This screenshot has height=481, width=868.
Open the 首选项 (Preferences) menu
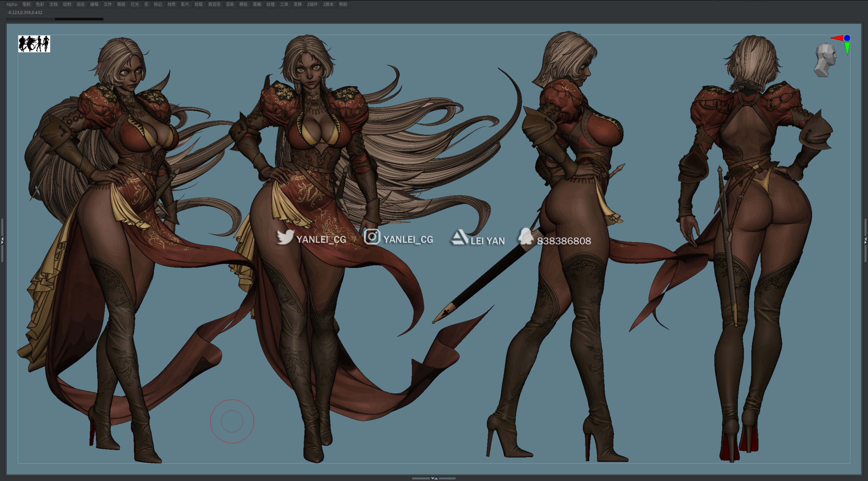click(214, 4)
